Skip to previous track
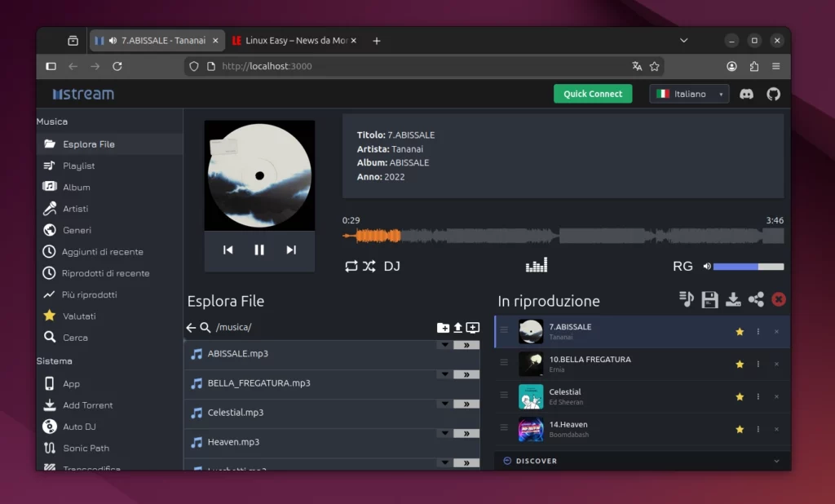 228,250
